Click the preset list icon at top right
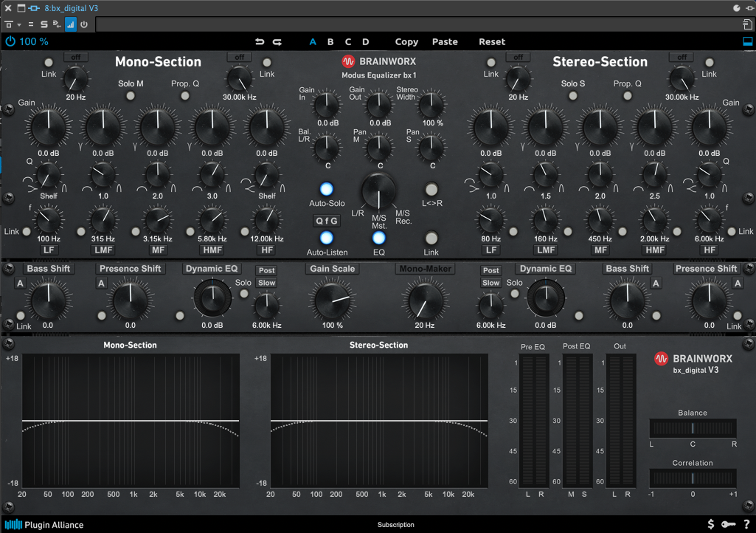 coord(747,24)
